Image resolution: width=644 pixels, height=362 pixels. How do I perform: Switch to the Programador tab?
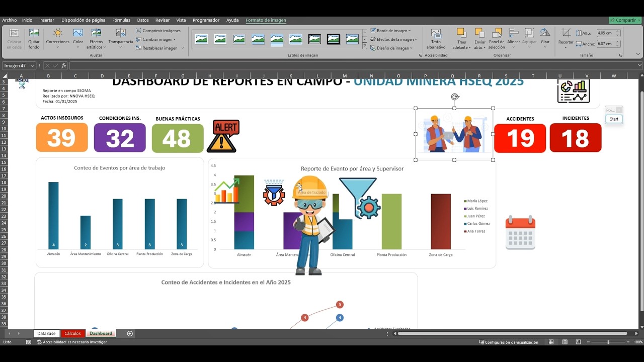(x=206, y=20)
